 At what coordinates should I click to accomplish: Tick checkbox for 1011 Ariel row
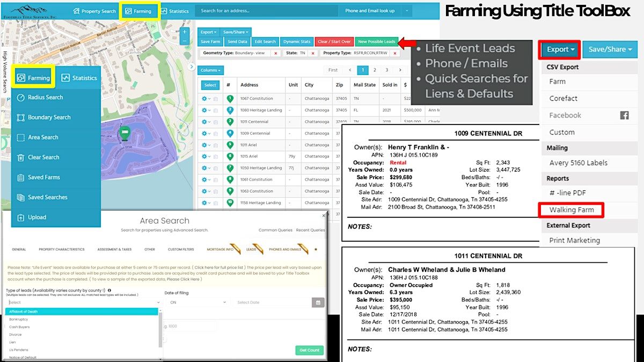[x=216, y=145]
